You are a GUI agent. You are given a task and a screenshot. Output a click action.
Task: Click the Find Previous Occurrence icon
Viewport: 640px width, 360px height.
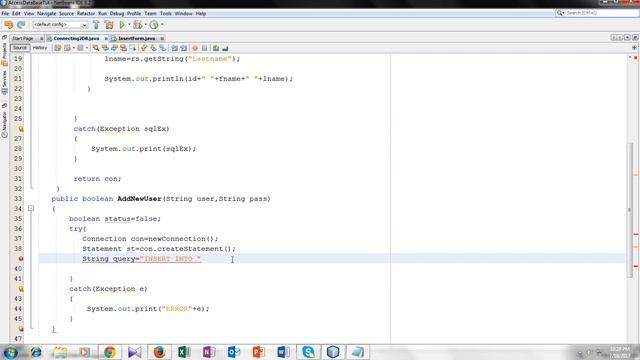click(x=105, y=48)
